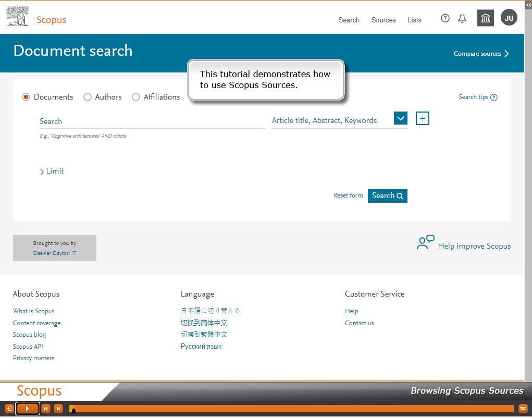
Task: Open Privacy matters link
Action: click(x=33, y=358)
